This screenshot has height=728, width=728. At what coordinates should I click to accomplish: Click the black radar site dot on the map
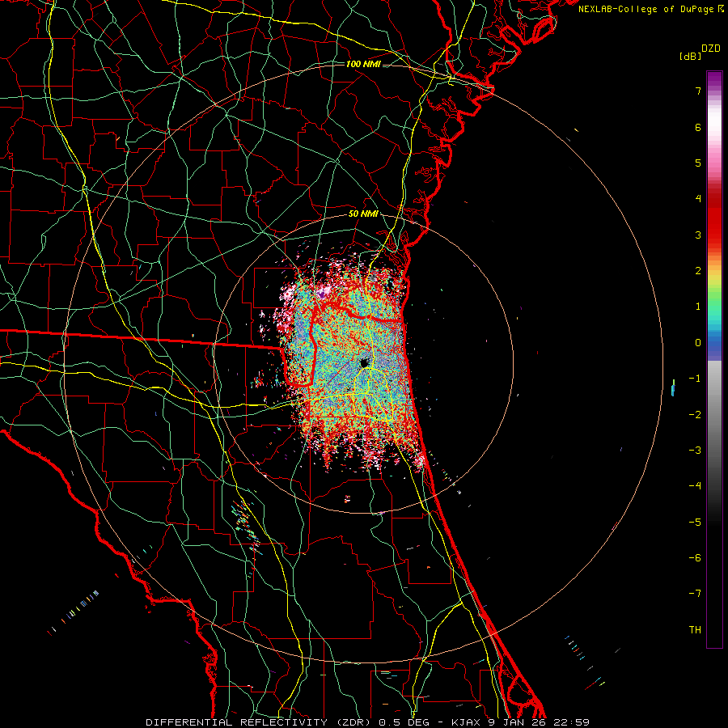tap(363, 362)
